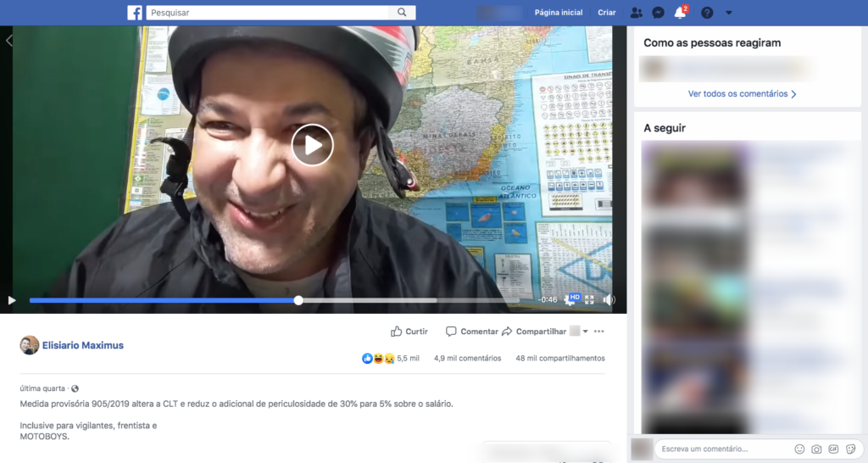Click Ver todos os comentários link
This screenshot has width=868, height=463.
(x=743, y=94)
